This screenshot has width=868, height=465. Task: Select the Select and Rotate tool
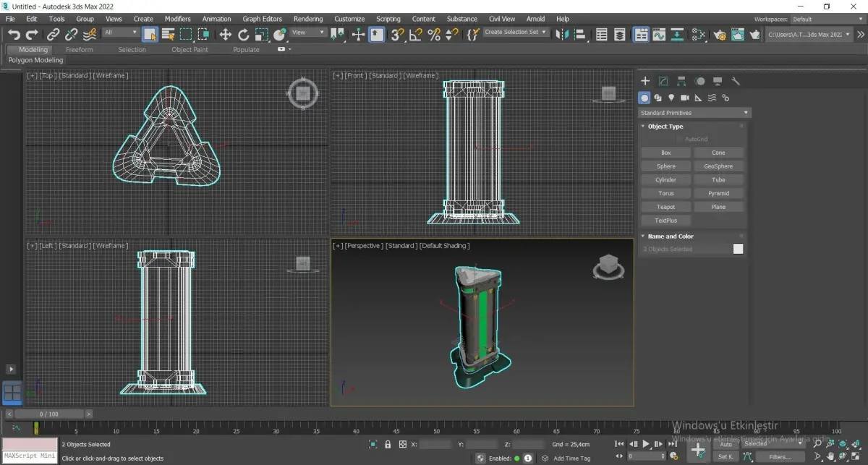coord(243,34)
